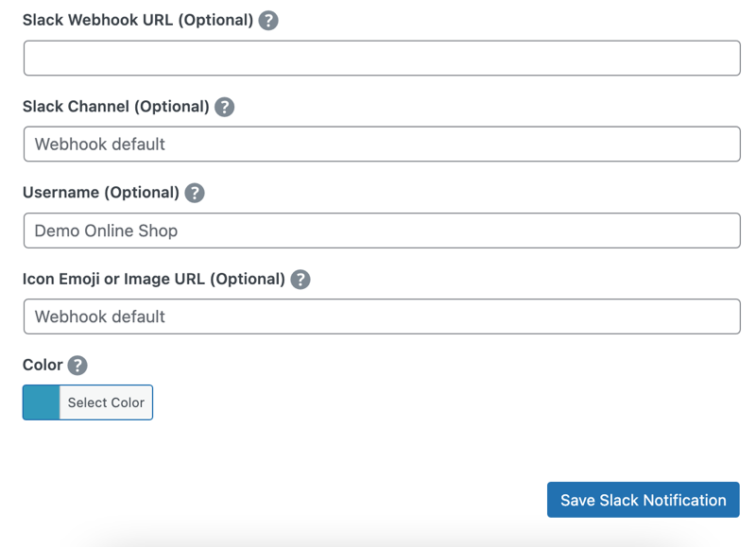756x547 pixels.
Task: Click the blue color swatch preview
Action: coord(41,402)
